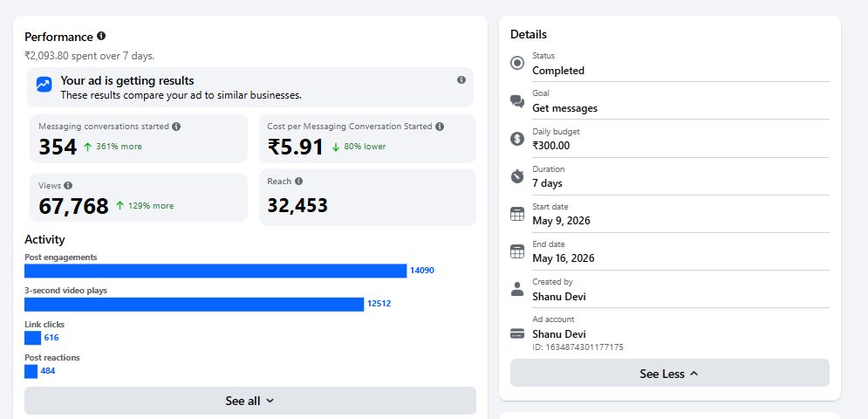Click the 'May 9, 2026' start date

pyautogui.click(x=561, y=221)
